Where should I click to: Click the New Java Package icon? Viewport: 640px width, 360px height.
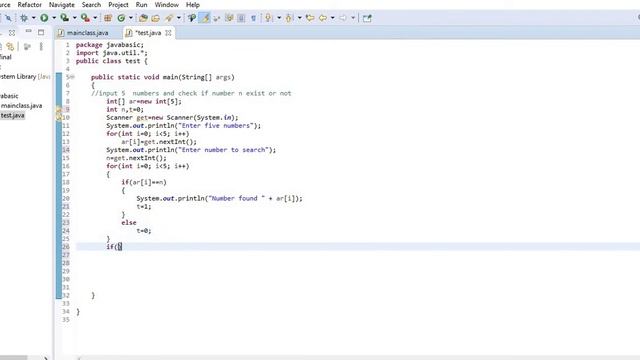(x=108, y=18)
